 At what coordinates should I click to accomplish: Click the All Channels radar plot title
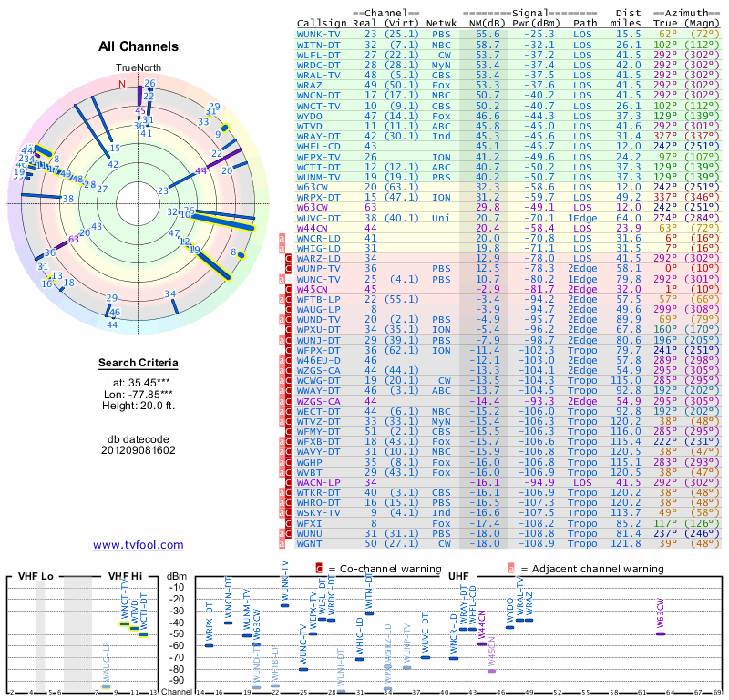tap(139, 46)
